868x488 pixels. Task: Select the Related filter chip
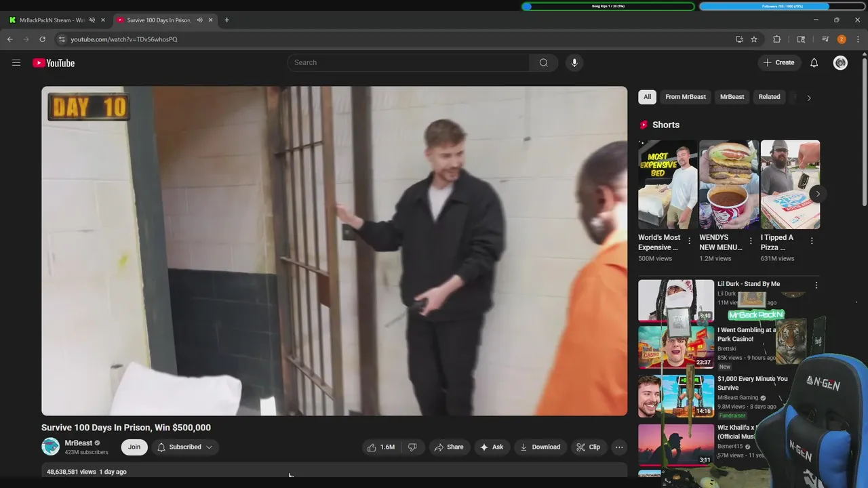coord(769,97)
